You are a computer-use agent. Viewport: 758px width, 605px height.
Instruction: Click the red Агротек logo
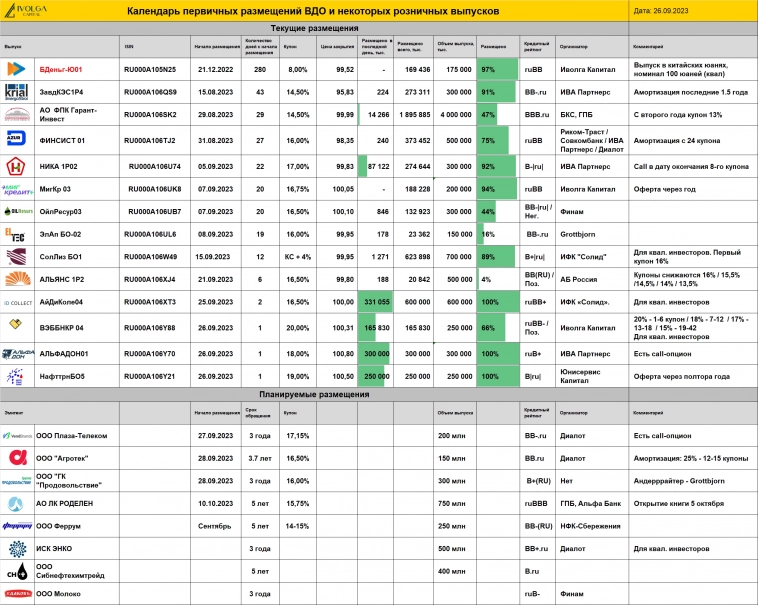tap(17, 458)
